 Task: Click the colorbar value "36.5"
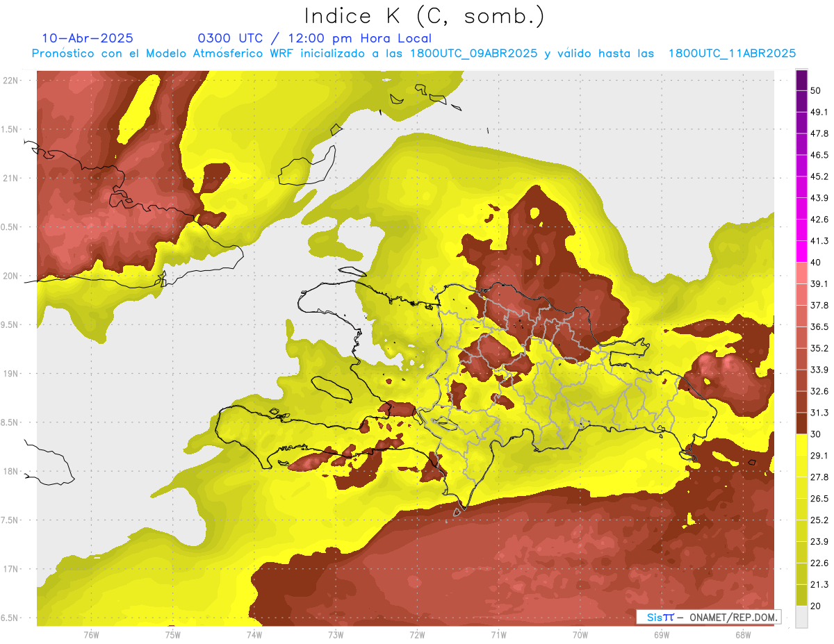pyautogui.click(x=819, y=327)
